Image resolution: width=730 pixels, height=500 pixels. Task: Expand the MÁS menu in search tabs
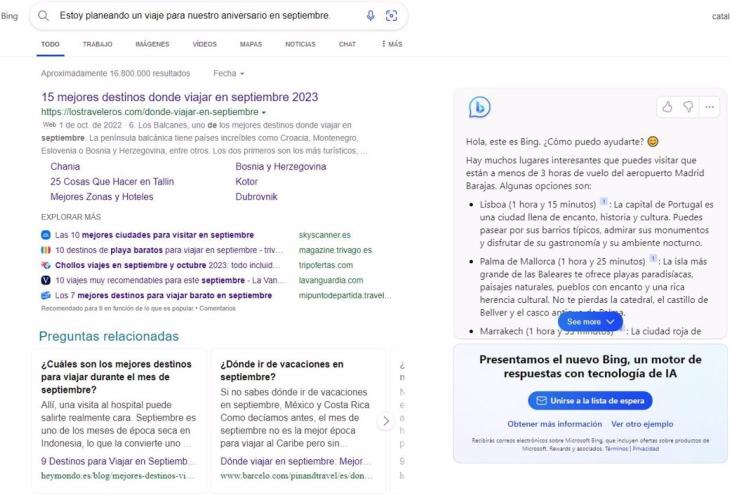pyautogui.click(x=391, y=44)
